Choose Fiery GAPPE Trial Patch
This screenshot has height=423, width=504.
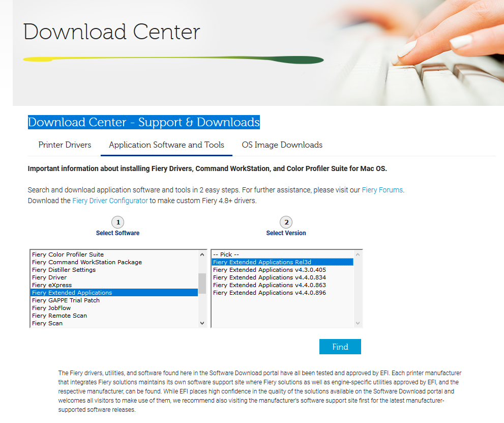(66, 300)
